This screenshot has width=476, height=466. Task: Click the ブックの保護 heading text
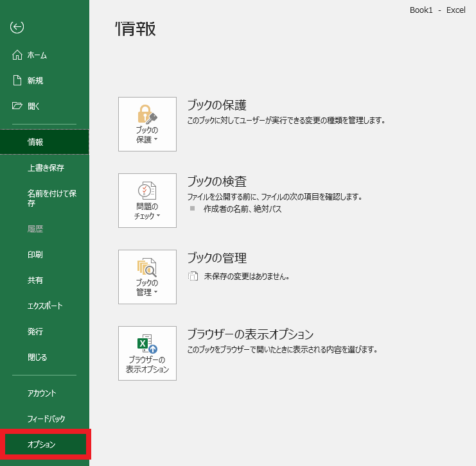coord(216,105)
